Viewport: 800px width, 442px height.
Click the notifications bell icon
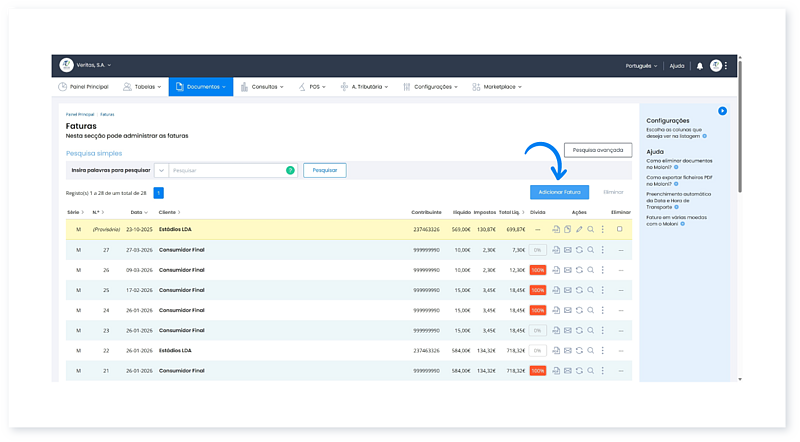pos(700,66)
